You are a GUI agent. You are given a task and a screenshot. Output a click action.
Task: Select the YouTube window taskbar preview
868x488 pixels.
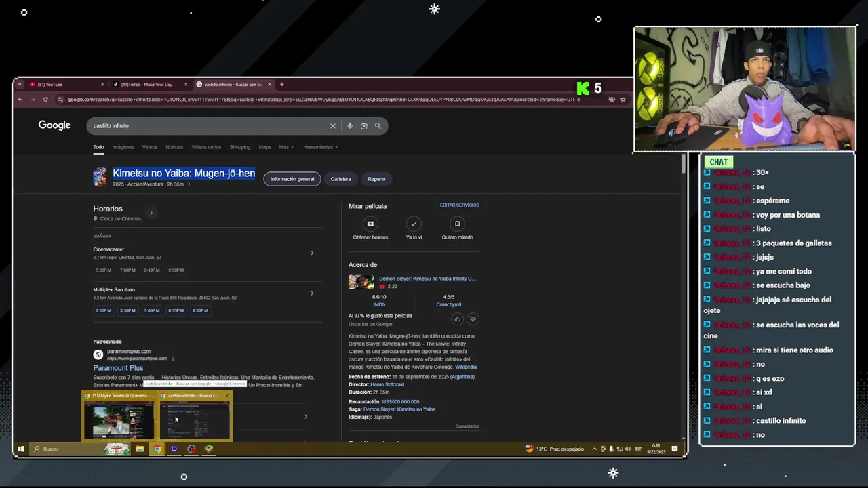coord(119,415)
